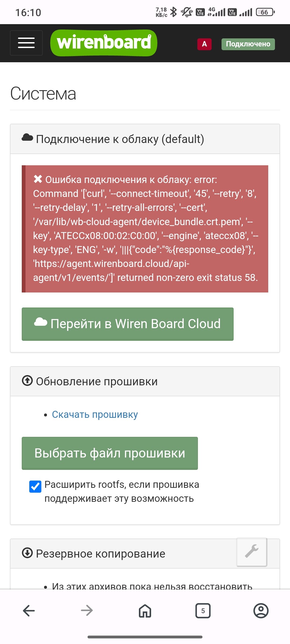Screen dimensions: 290x644
Task: Open the browser tabs switcher showing 5
Action: pos(203,611)
